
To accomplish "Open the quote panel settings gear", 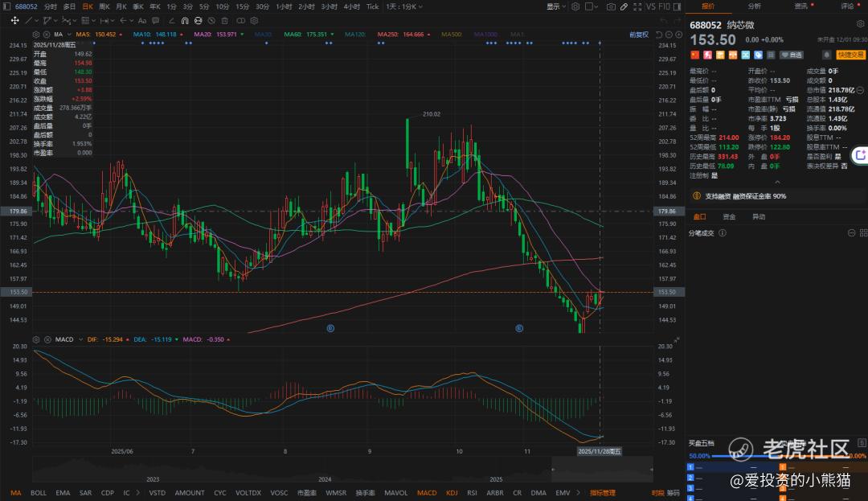I will [860, 24].
